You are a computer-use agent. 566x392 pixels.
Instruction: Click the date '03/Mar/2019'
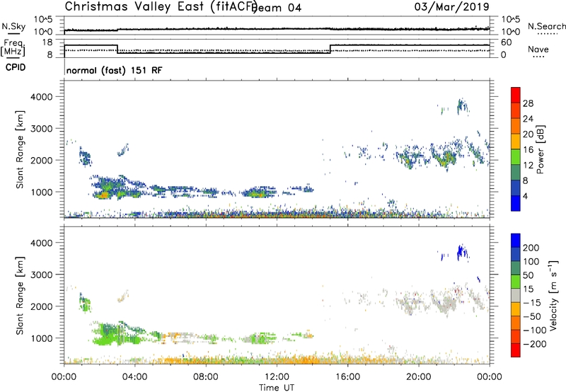[451, 6]
